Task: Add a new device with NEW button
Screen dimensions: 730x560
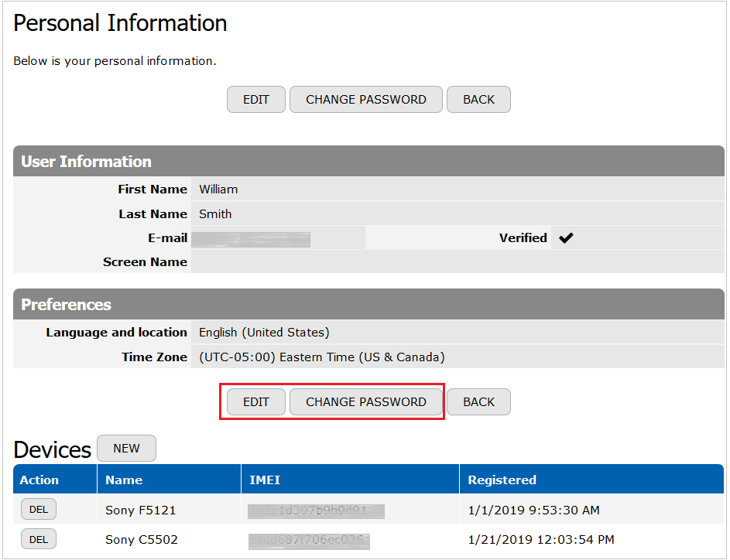Action: (127, 449)
